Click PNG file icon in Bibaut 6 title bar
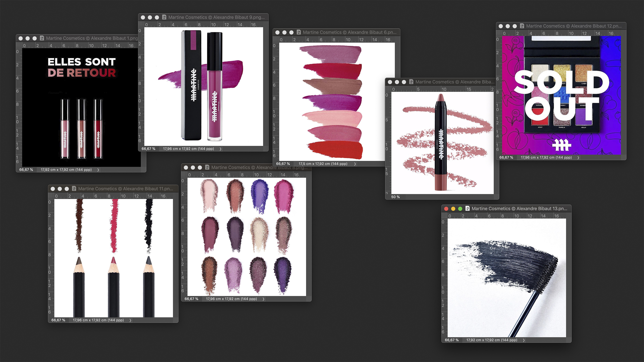Screen dimensions: 644x362 [299, 32]
